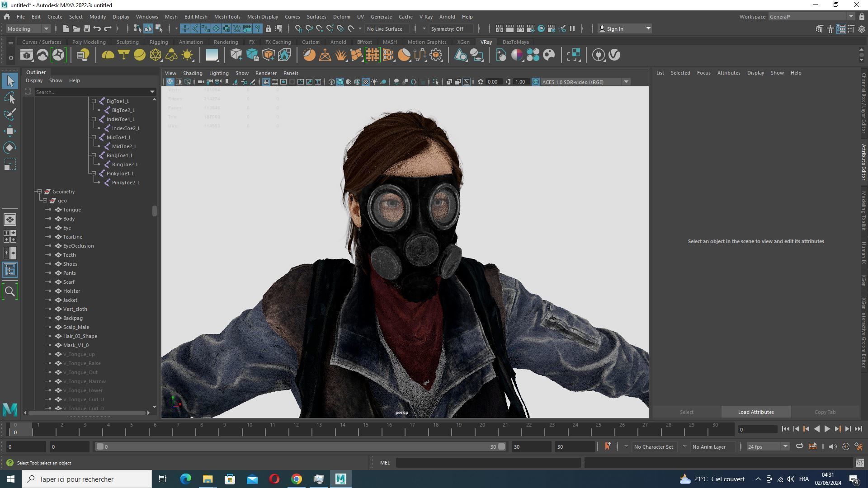
Task: Toggle viewport color management icon
Action: tap(536, 82)
